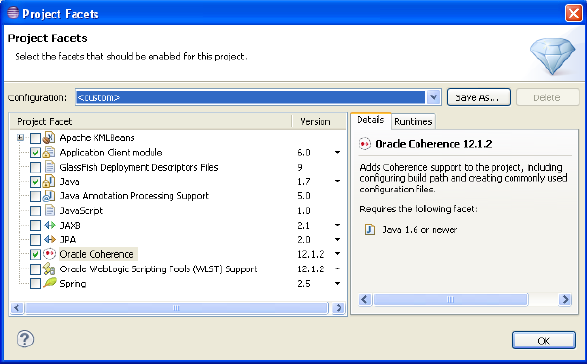
Task: Click the Java facet icon
Action: tap(49, 182)
